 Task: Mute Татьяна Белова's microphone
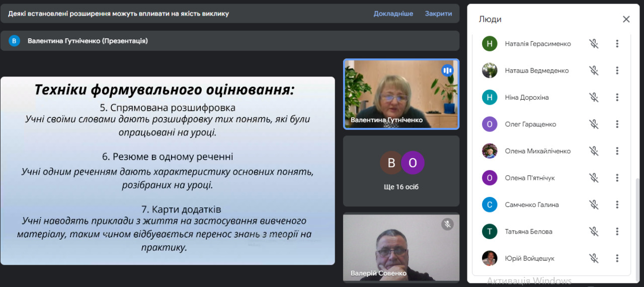(594, 232)
